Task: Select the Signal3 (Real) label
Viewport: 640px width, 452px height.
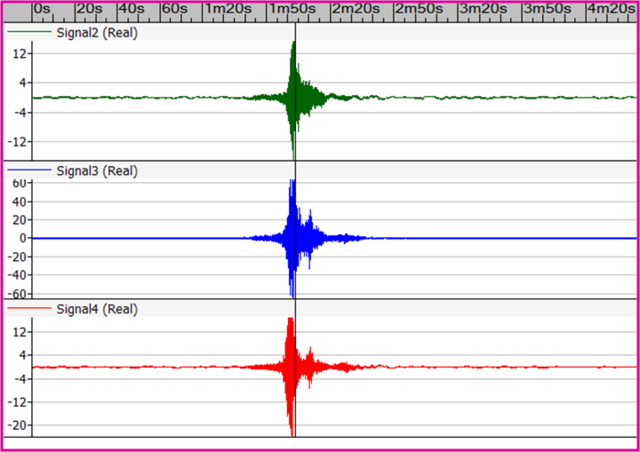Action: click(x=97, y=170)
